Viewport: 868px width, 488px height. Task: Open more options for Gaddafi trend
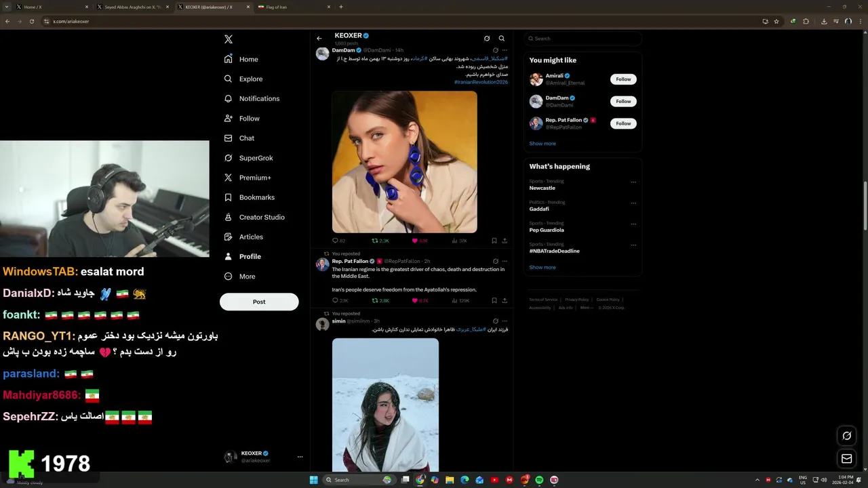click(x=633, y=203)
